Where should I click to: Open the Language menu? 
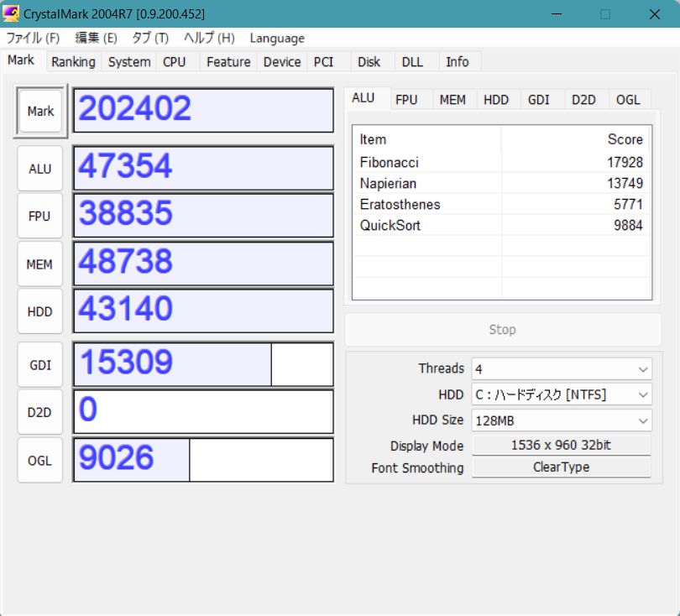(277, 38)
